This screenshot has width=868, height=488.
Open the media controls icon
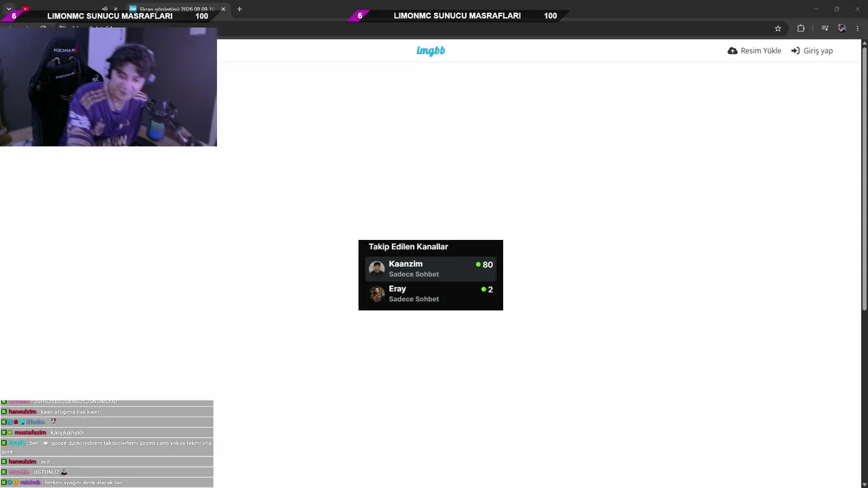[825, 28]
